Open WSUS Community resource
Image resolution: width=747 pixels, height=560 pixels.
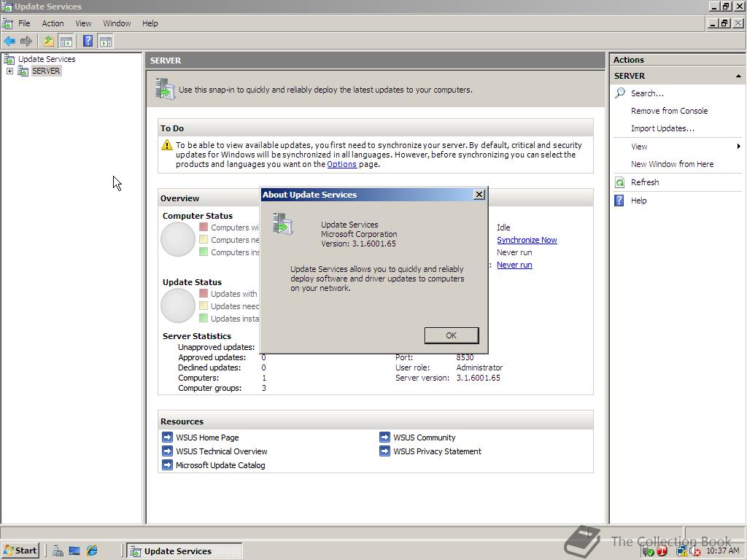point(424,437)
